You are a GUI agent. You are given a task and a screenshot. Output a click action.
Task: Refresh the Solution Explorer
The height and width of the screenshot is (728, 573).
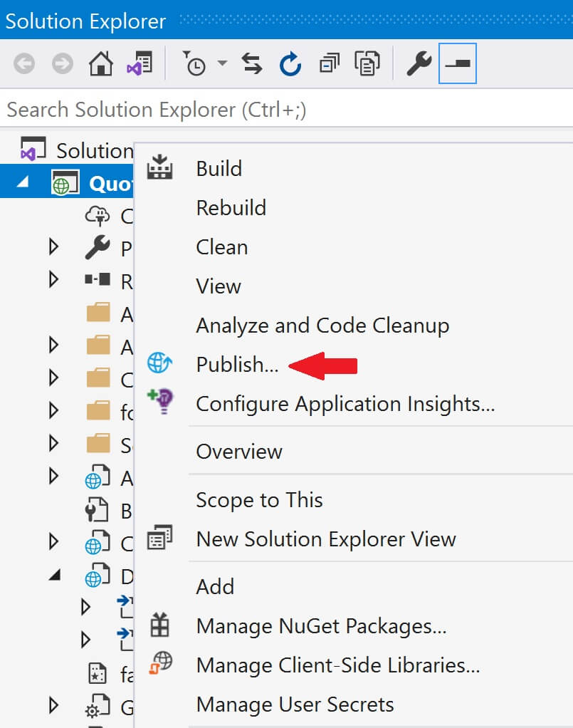(x=292, y=63)
